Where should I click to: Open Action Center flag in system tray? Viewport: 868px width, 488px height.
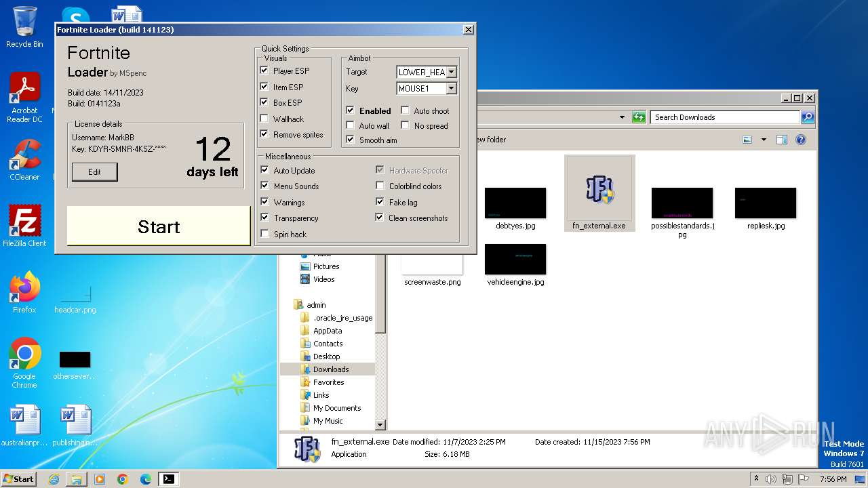804,479
